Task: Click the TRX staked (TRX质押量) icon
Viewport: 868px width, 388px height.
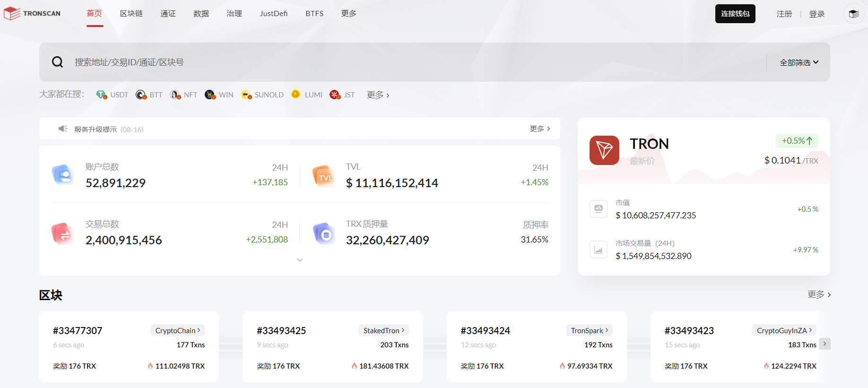Action: 324,233
